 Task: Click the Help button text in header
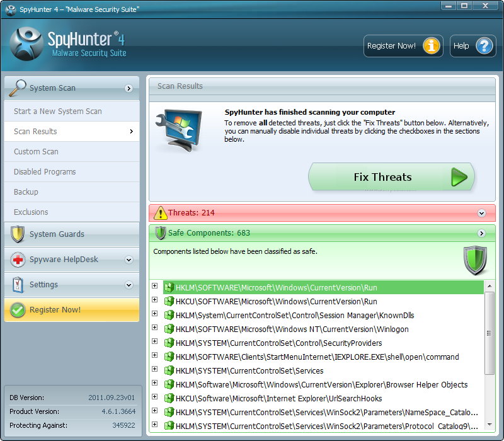[461, 46]
